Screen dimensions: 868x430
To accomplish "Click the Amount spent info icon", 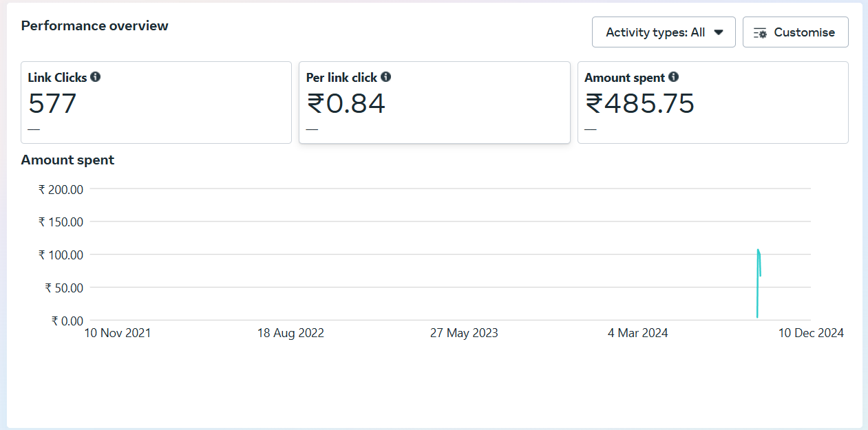I will coord(674,77).
